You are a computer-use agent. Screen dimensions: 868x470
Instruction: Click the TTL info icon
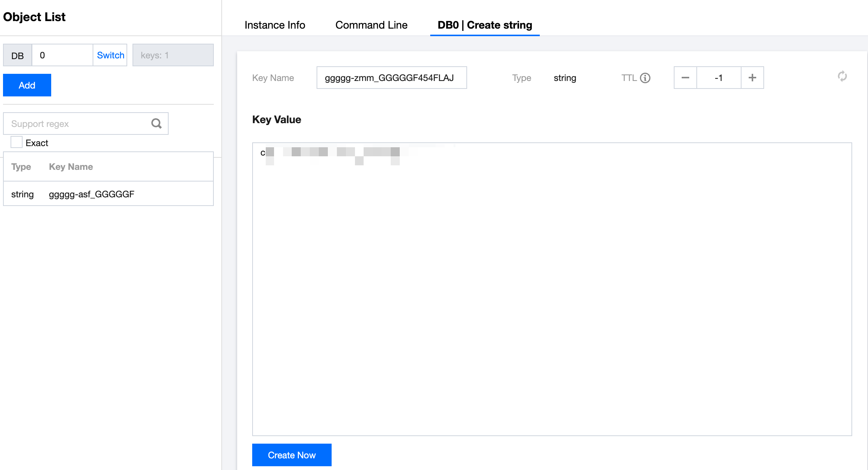pyautogui.click(x=645, y=78)
